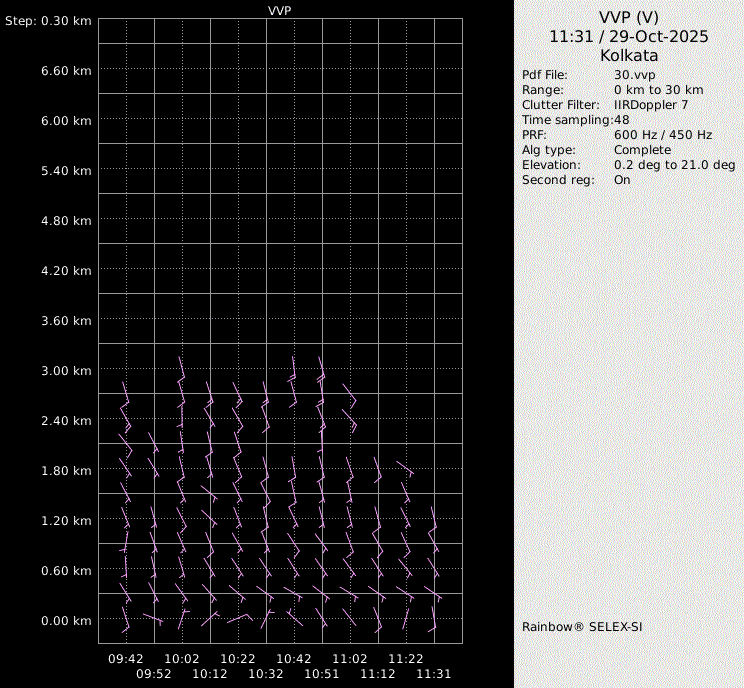
Task: Click the 10:32 time axis label
Action: pyautogui.click(x=266, y=675)
